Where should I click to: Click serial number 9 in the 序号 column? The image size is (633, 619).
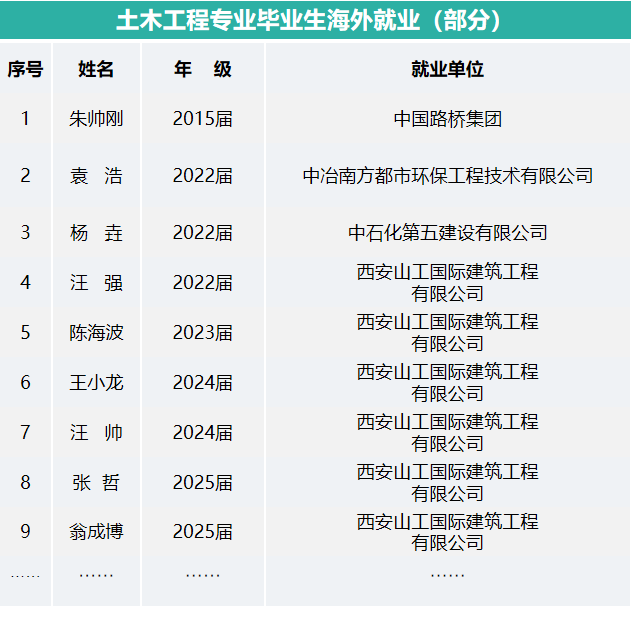pos(25,532)
